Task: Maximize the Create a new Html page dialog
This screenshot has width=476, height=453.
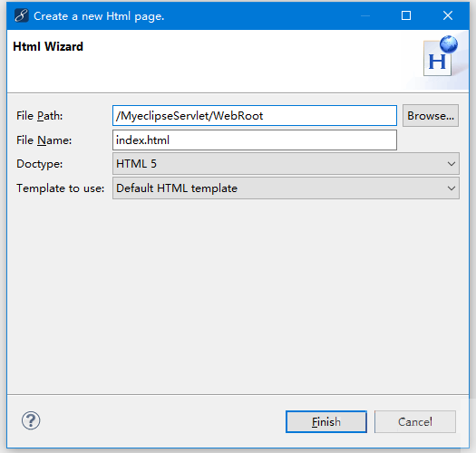Action: pyautogui.click(x=406, y=15)
